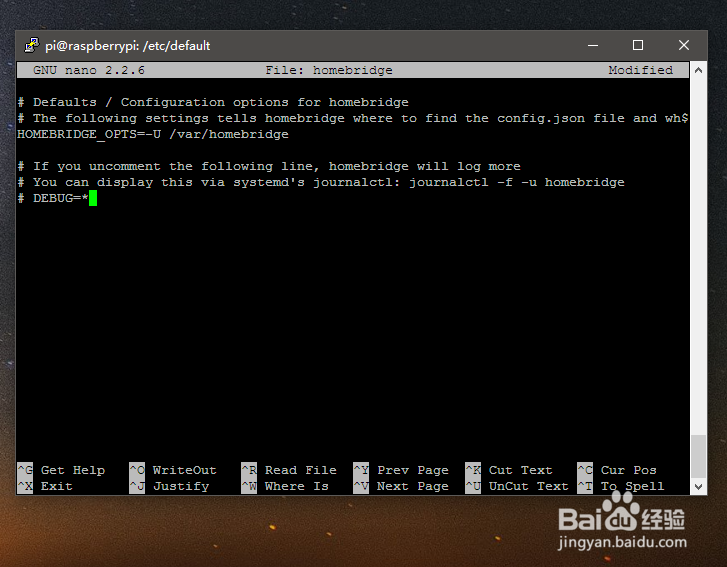
Task: Click '^C Cur Pos' shortcut
Action: pos(617,470)
